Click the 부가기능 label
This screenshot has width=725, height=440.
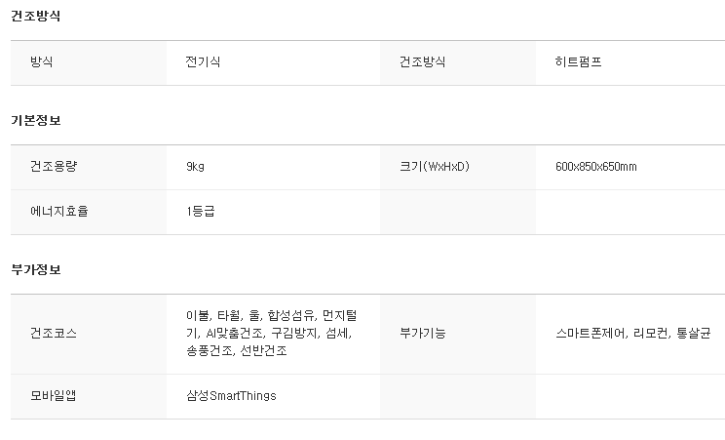click(x=422, y=333)
